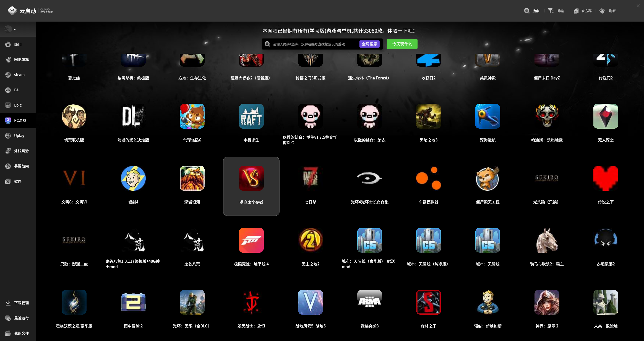Open the Undertale red heart icon
Viewport: 644px width, 341px height.
[606, 178]
